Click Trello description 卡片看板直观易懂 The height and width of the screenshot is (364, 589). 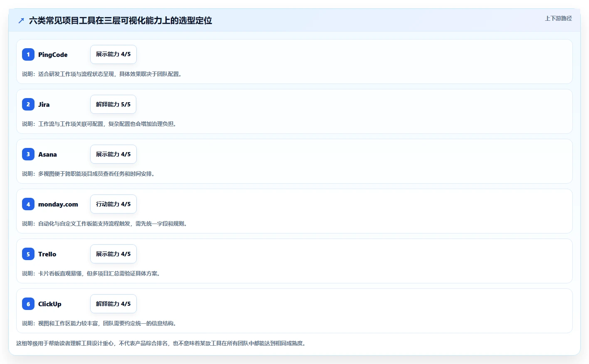(x=91, y=273)
